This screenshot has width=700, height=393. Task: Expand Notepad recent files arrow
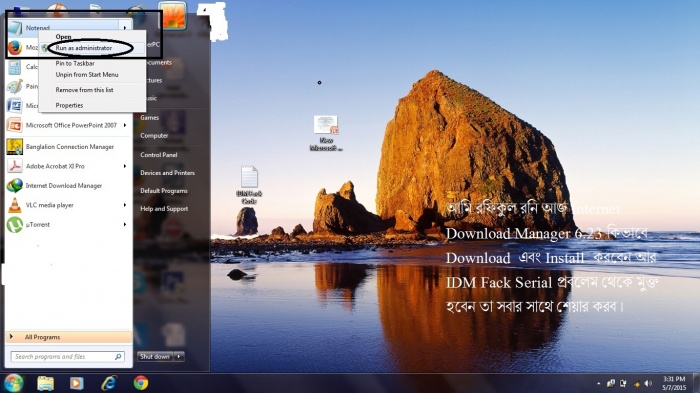pos(125,28)
